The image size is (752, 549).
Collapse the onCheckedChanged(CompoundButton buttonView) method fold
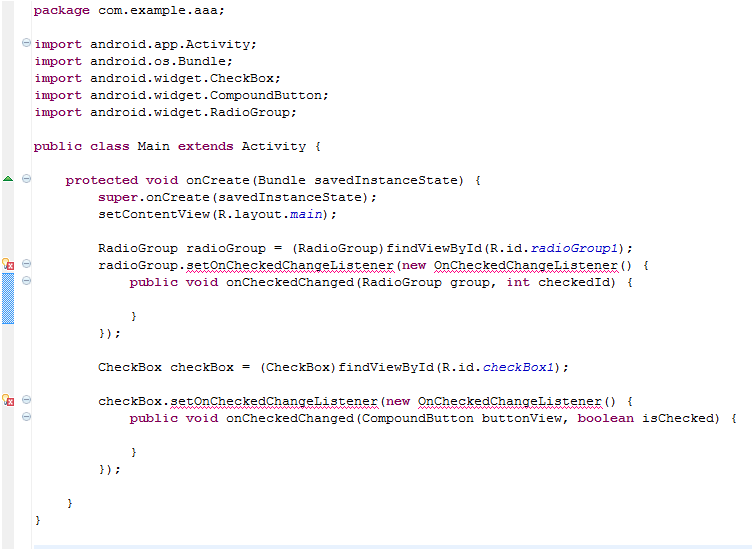26,417
